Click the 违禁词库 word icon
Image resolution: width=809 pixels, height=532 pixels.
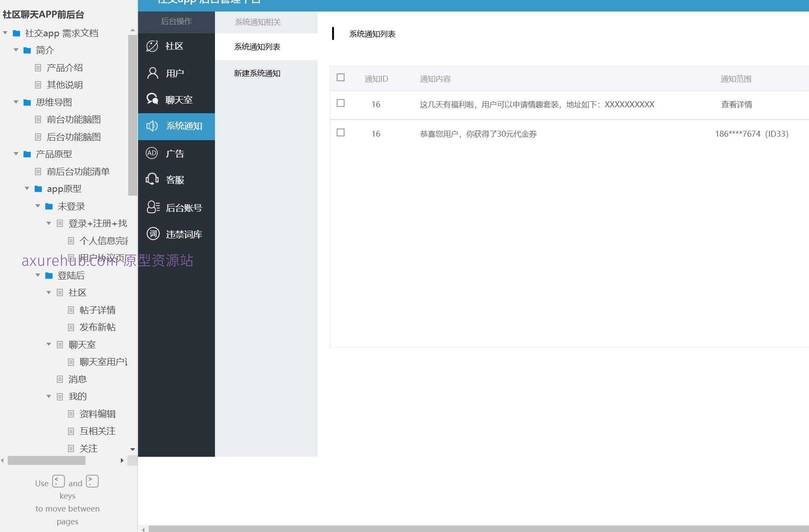coord(153,234)
